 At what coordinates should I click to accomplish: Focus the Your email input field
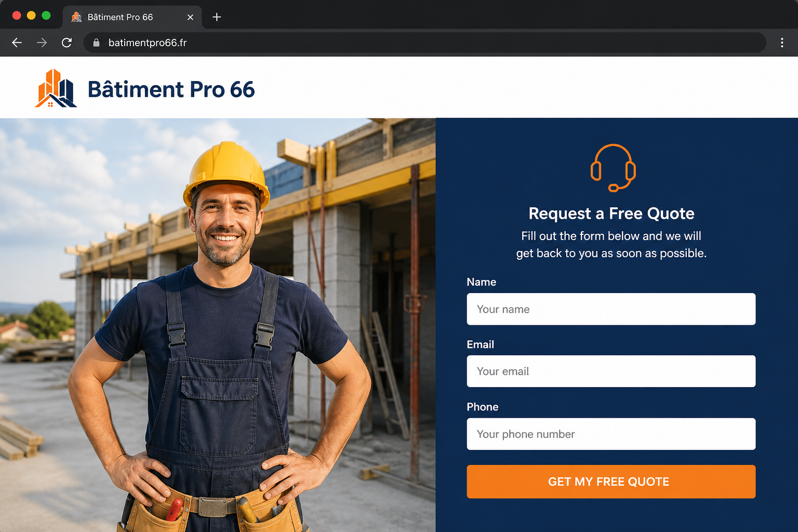point(611,371)
